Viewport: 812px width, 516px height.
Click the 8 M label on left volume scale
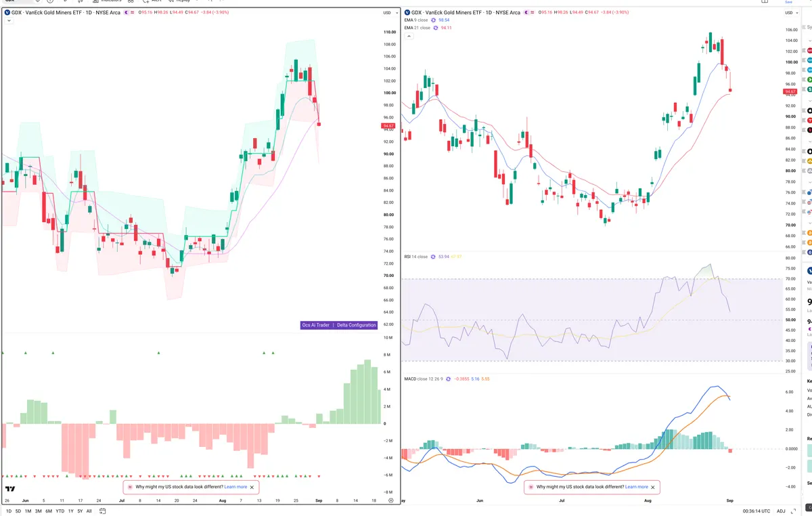[x=387, y=354]
